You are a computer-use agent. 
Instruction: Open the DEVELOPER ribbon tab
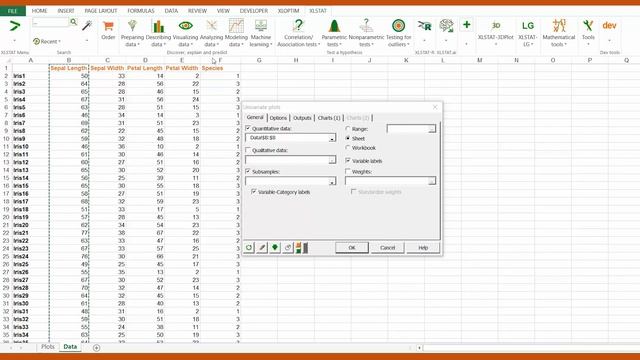tap(253, 11)
